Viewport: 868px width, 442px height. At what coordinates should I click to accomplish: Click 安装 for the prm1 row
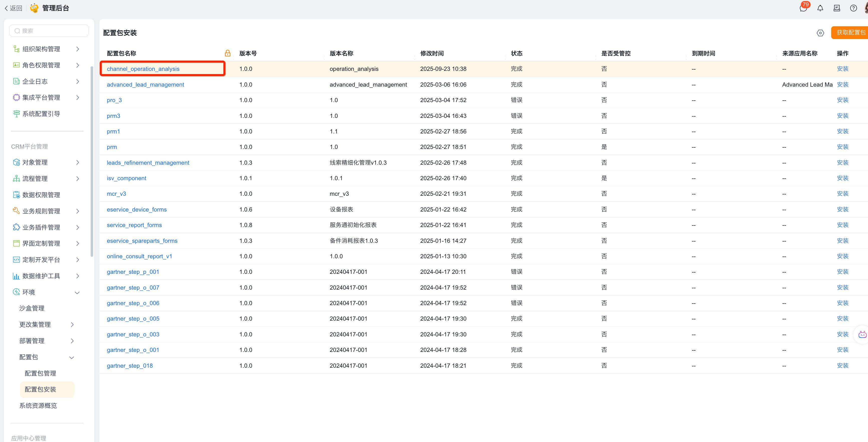click(842, 131)
